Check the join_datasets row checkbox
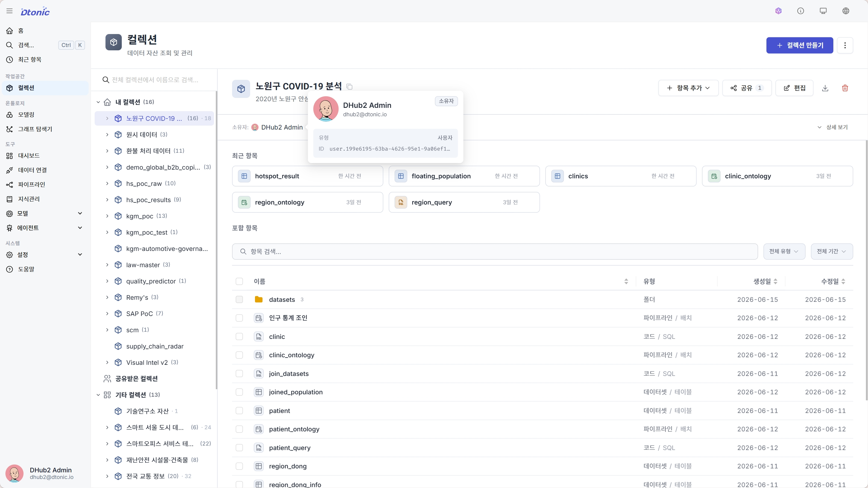The width and height of the screenshot is (868, 488). coord(239,374)
